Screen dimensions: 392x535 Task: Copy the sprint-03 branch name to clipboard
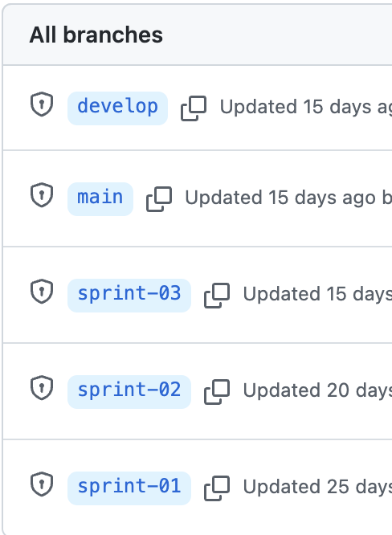tap(217, 296)
